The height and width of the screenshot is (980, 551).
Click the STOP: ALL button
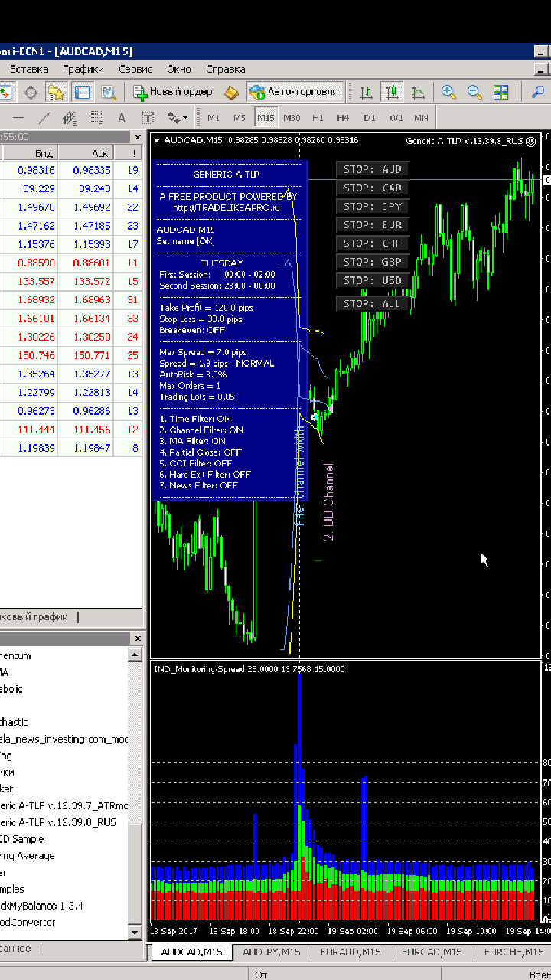[373, 304]
